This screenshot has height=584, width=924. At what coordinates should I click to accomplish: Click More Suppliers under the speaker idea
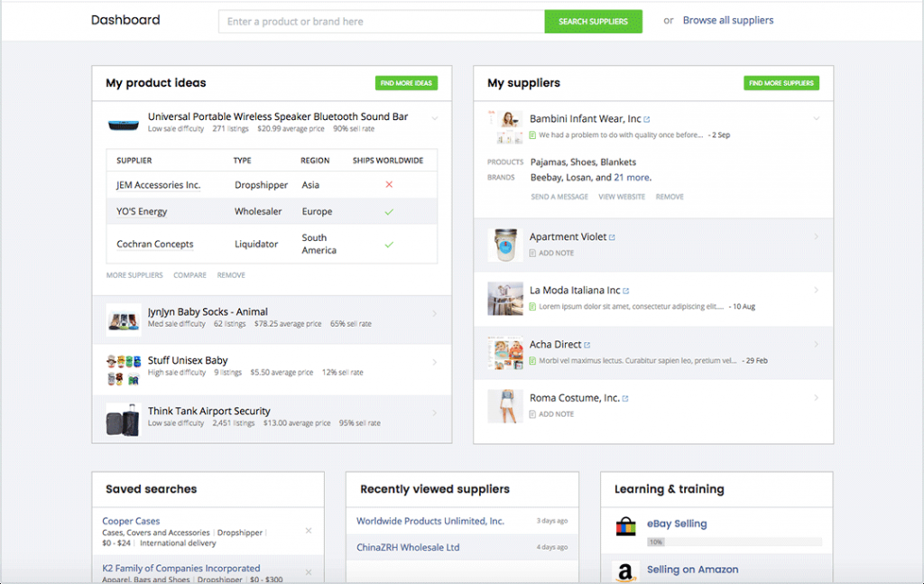pos(134,275)
